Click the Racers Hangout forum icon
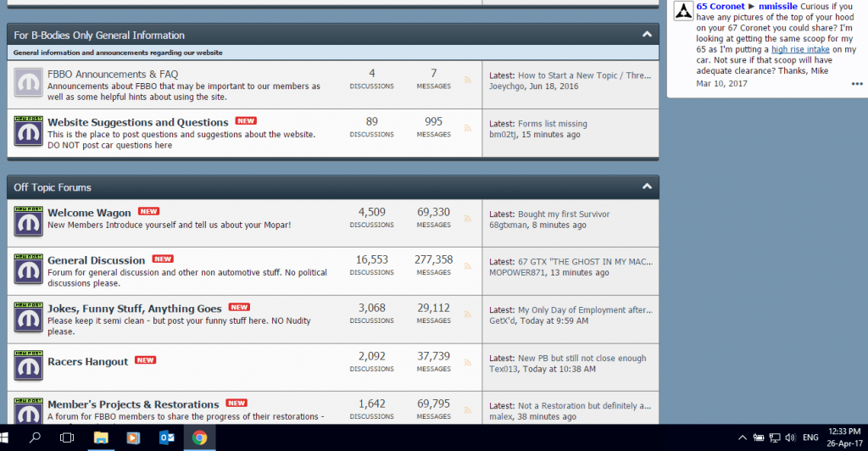Viewport: 868px width, 451px height. [28, 365]
